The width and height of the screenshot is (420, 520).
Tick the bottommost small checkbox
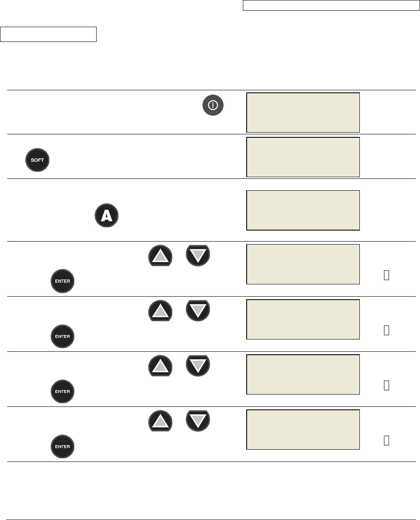tap(386, 441)
